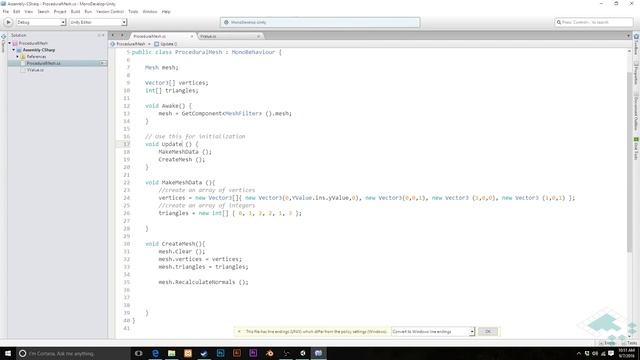Click the taskbar clock

[627, 353]
